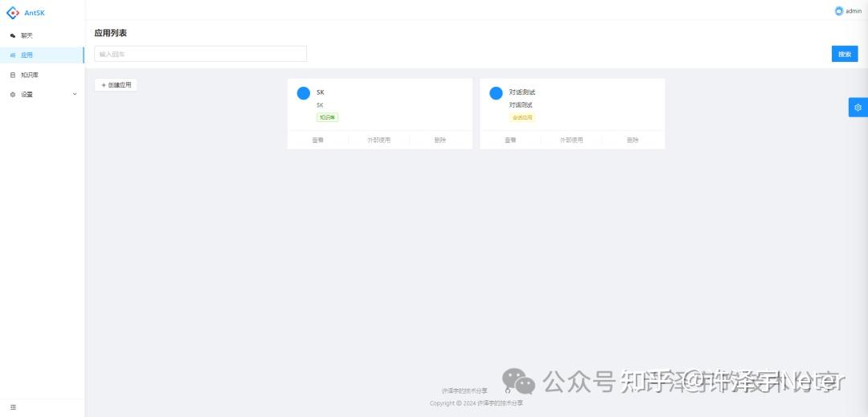Viewport: 868px width, 417px height.
Task: Delete the SK application
Action: click(x=440, y=140)
